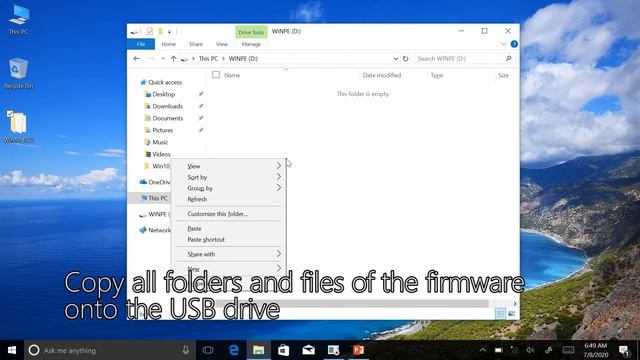The height and width of the screenshot is (360, 640).
Task: Sort by Type column header
Action: coord(437,75)
